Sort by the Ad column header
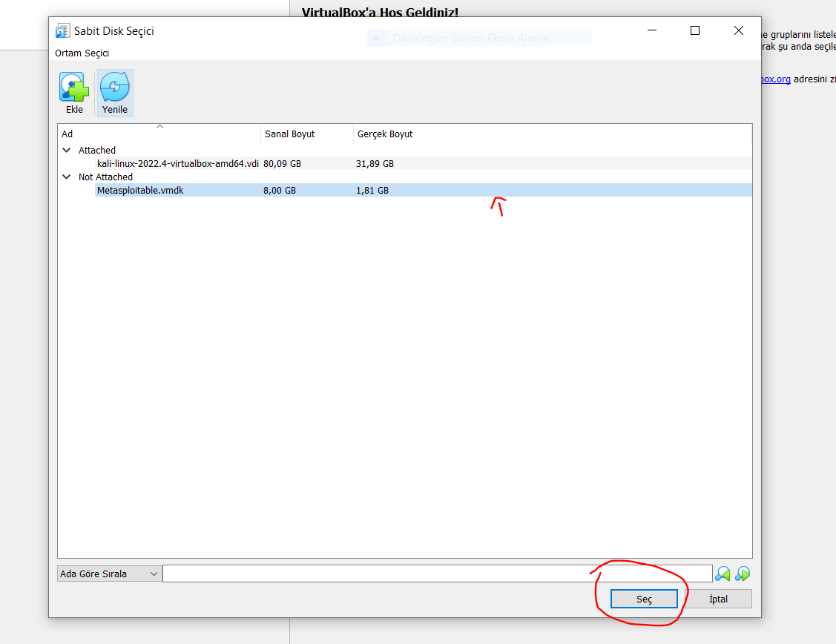The height and width of the screenshot is (644, 836). pos(159,134)
